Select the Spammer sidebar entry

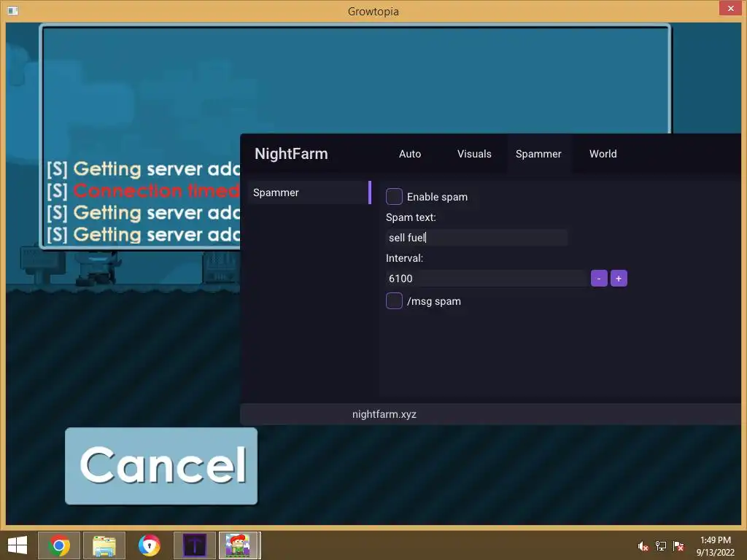(x=309, y=192)
